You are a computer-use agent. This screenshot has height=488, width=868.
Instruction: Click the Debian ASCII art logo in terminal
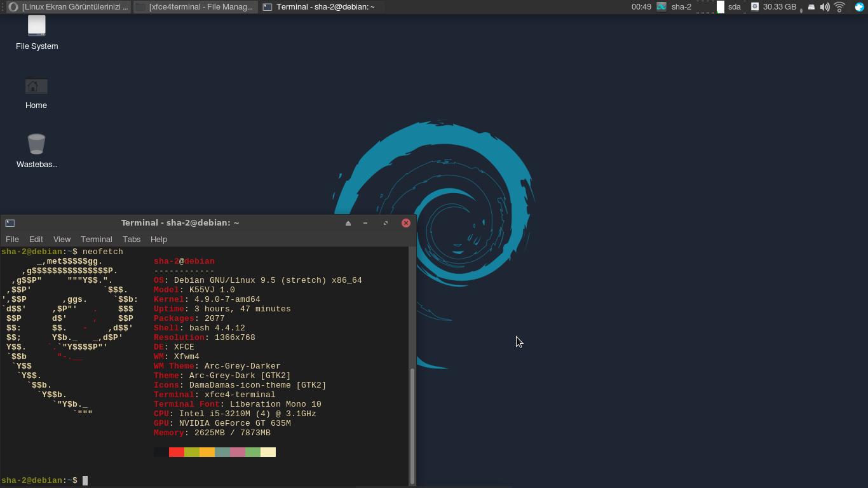(x=70, y=337)
